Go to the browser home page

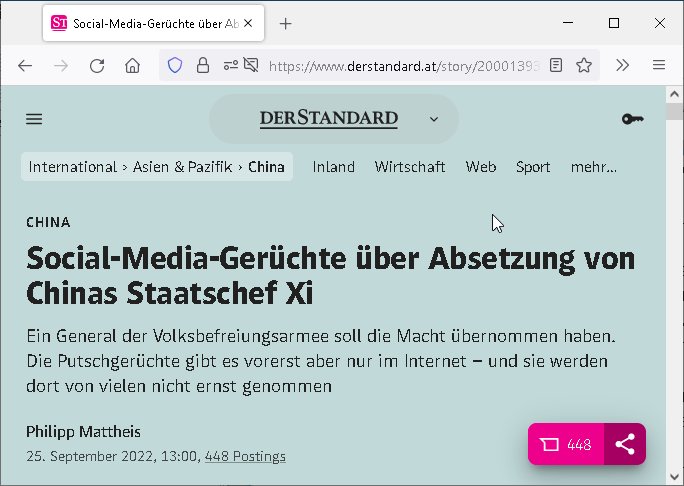tap(132, 65)
